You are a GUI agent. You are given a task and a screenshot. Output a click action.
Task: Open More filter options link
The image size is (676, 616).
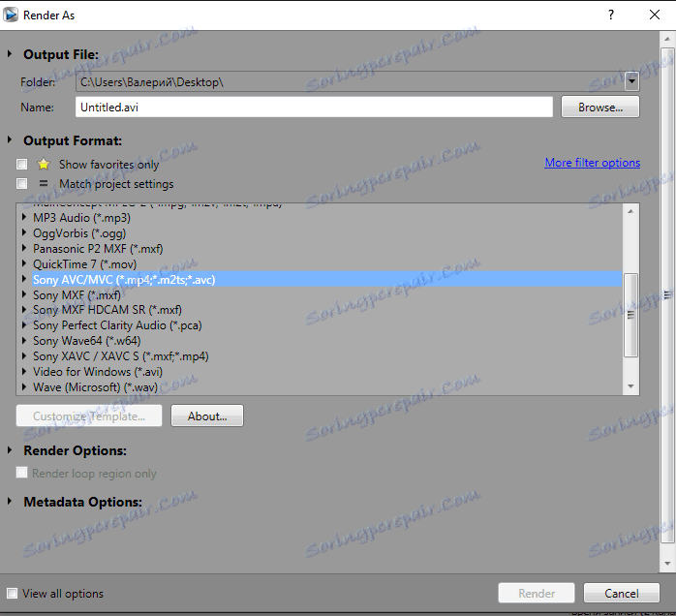coord(593,163)
